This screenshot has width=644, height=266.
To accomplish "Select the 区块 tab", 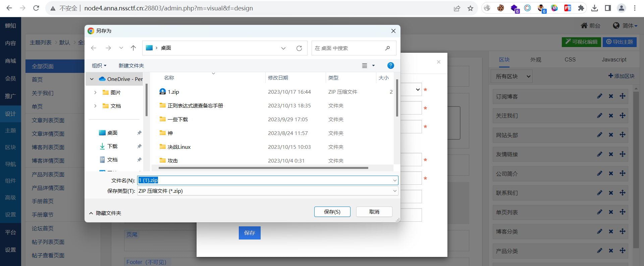I will click(x=504, y=59).
